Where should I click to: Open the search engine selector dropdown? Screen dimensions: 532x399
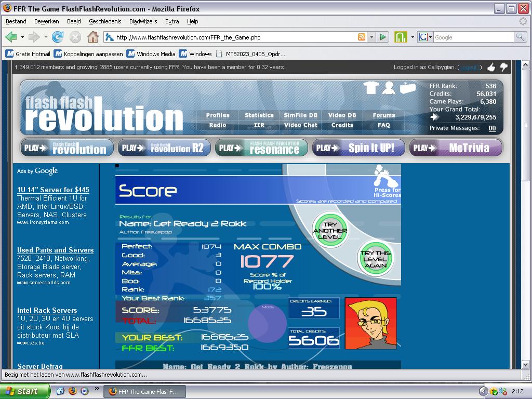[430, 37]
